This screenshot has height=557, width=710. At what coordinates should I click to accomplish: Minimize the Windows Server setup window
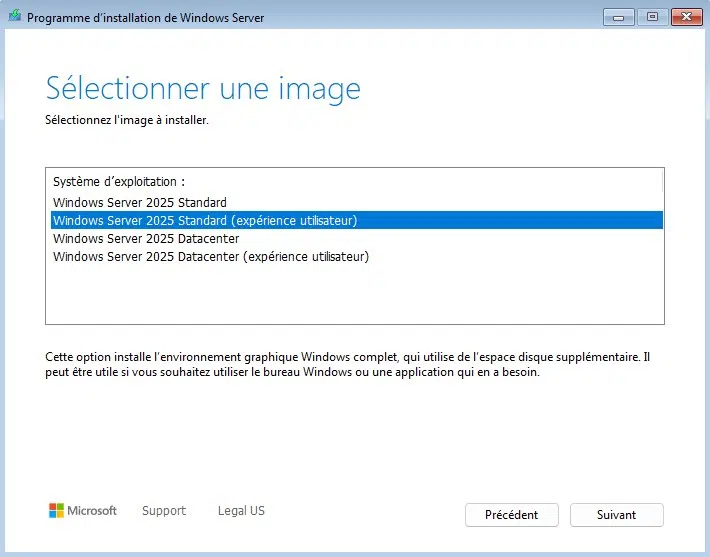(x=619, y=17)
